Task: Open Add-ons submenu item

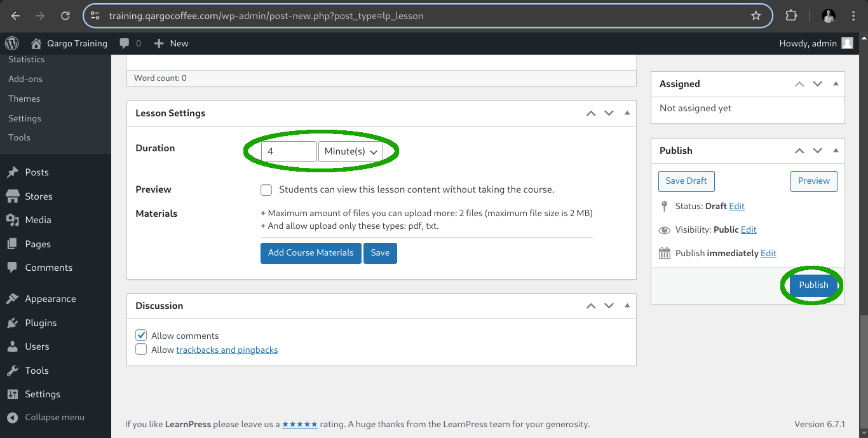Action: point(25,79)
